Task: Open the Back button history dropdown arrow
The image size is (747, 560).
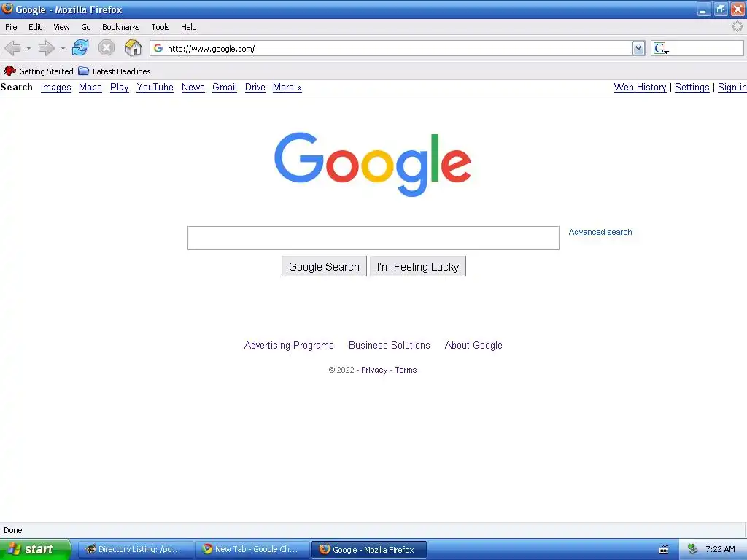Action: (28, 49)
